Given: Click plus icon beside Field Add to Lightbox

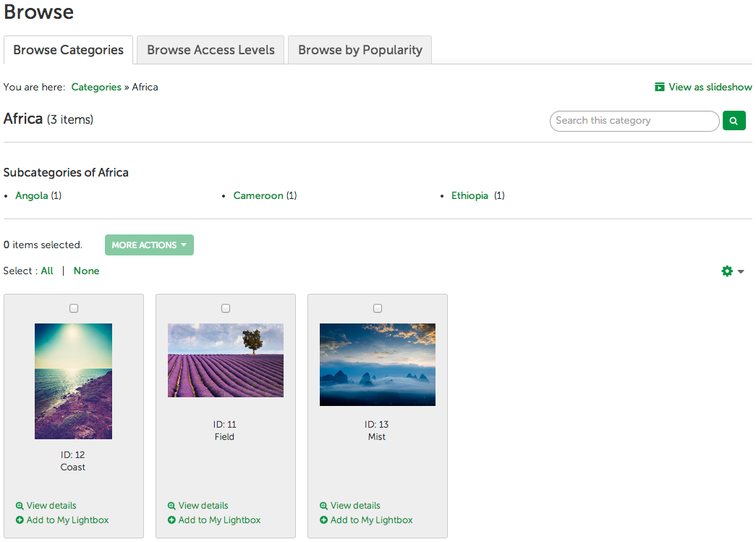Looking at the screenshot, I should coord(171,520).
